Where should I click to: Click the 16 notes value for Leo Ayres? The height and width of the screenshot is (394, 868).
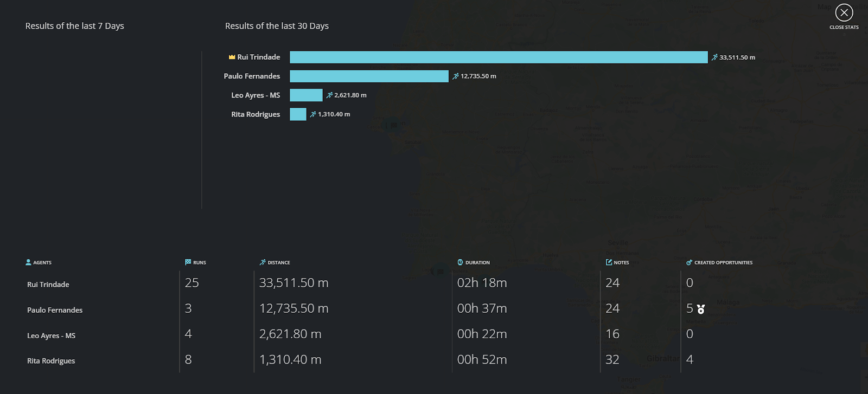tap(612, 334)
